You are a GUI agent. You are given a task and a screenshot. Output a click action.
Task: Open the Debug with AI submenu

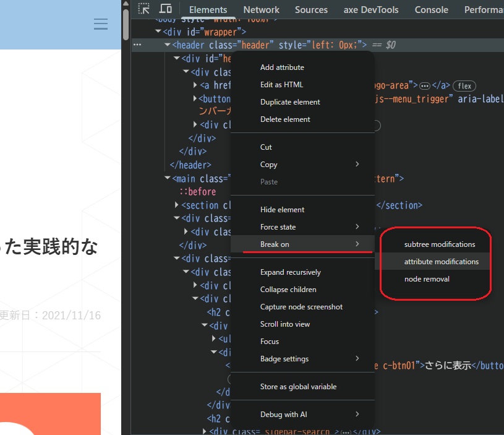click(302, 415)
